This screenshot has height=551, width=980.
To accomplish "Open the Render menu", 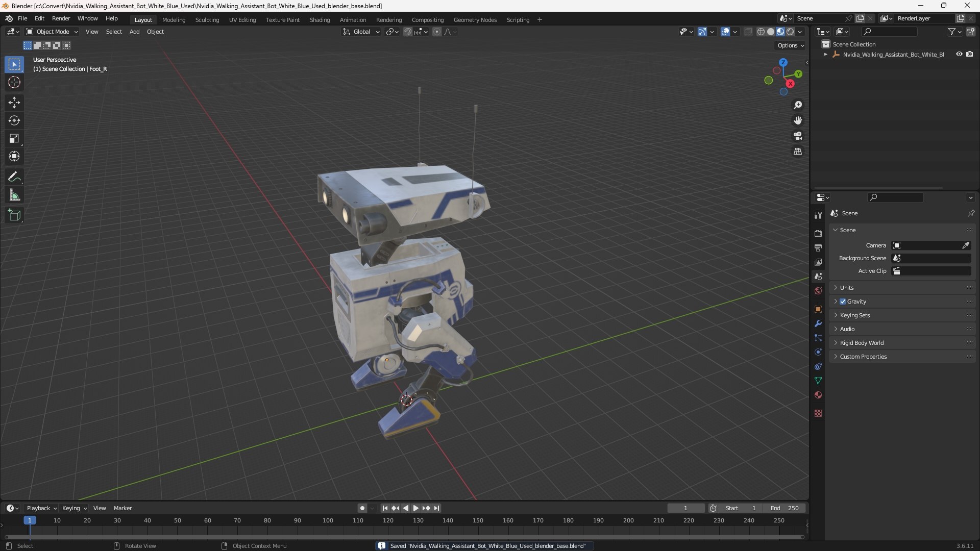I will (61, 18).
